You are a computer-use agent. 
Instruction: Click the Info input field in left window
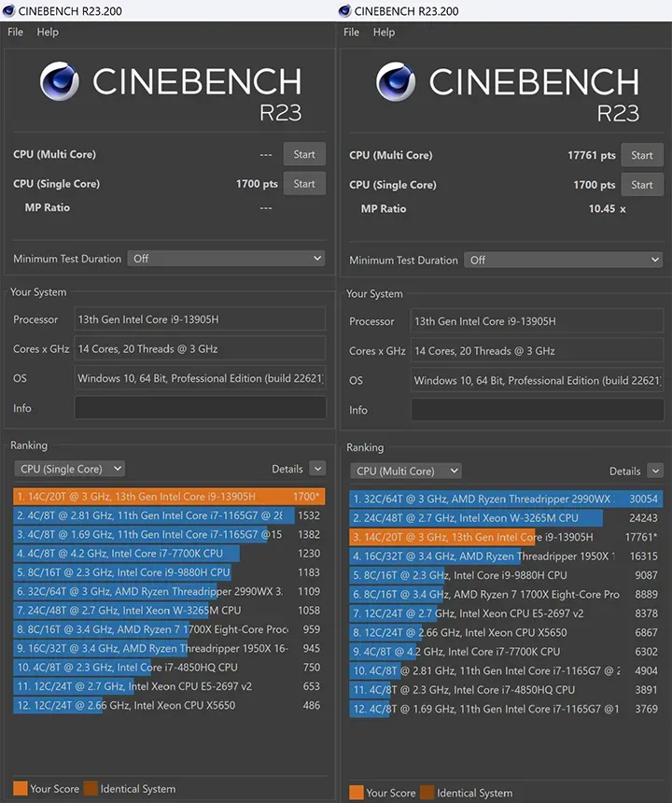(201, 408)
